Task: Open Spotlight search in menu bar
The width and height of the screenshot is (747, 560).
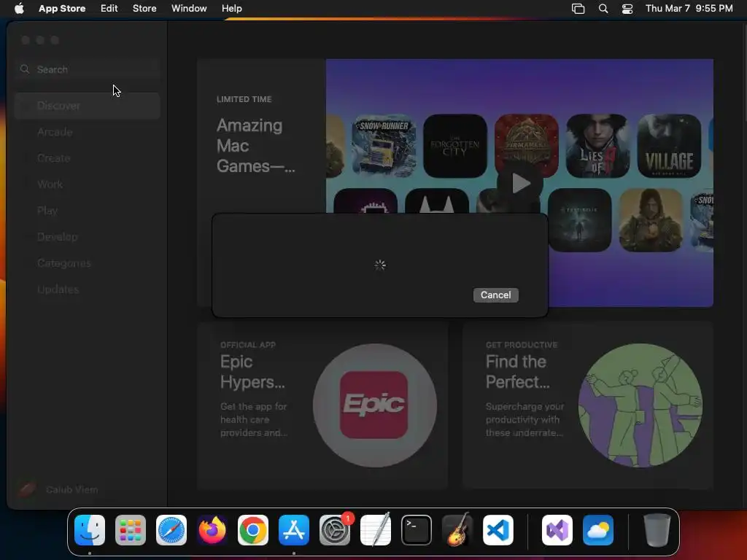Action: click(603, 8)
